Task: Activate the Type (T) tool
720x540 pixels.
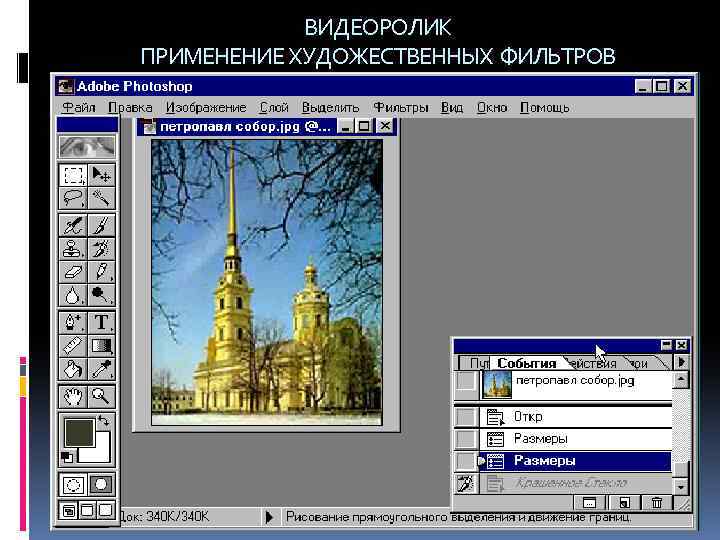Action: click(x=101, y=322)
